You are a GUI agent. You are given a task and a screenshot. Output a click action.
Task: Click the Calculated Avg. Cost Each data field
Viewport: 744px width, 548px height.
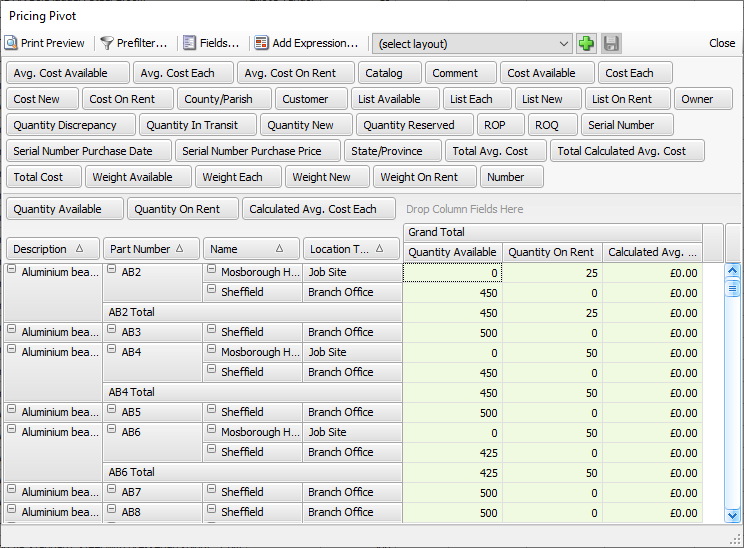pos(318,209)
